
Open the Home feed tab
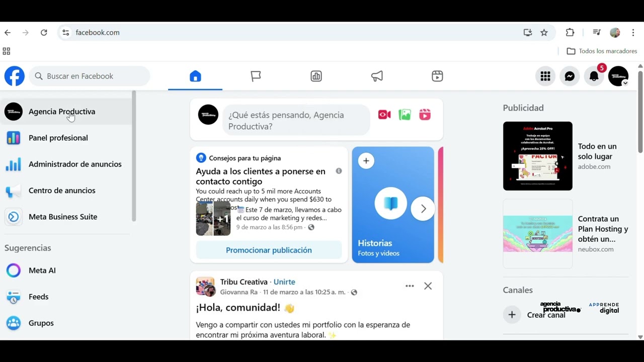point(195,76)
